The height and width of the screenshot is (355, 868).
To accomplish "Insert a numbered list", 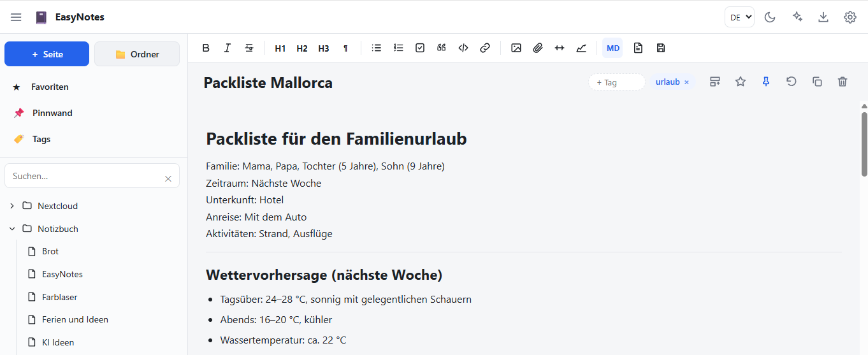I will click(x=398, y=48).
